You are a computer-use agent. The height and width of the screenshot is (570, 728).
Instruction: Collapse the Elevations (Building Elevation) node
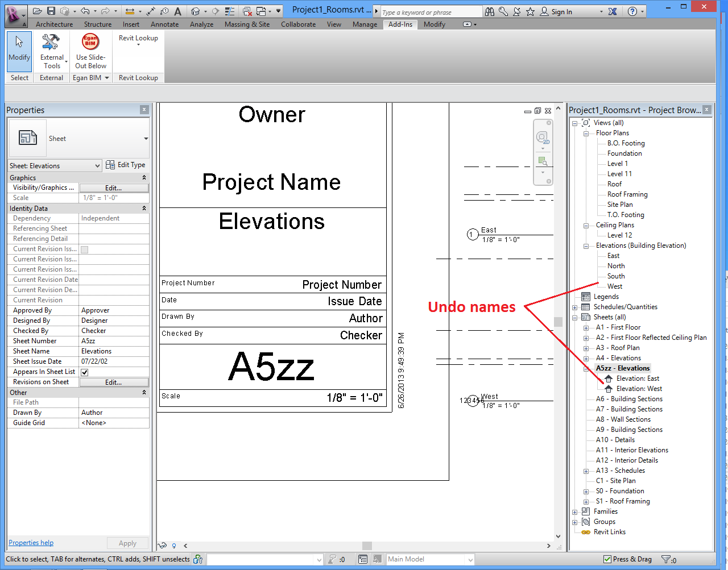(586, 246)
